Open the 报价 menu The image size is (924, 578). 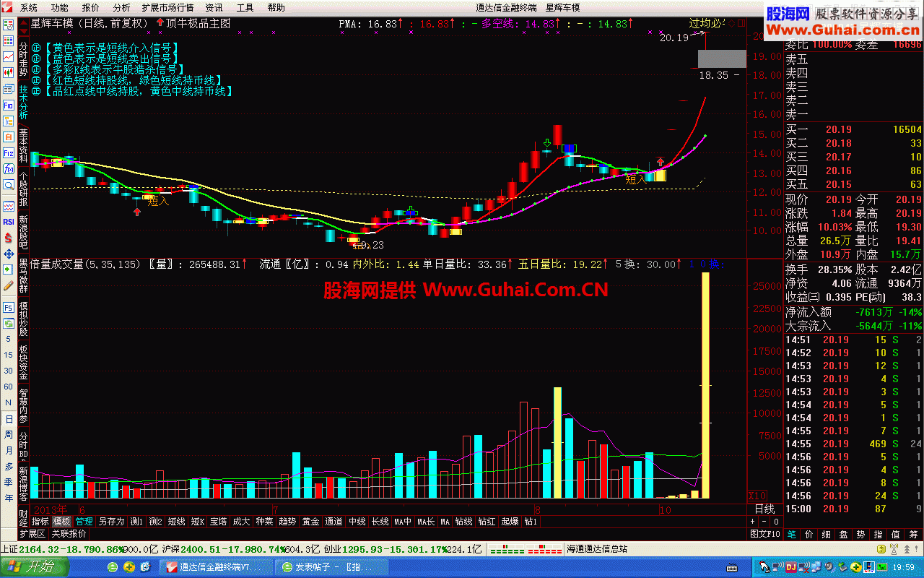pyautogui.click(x=91, y=7)
